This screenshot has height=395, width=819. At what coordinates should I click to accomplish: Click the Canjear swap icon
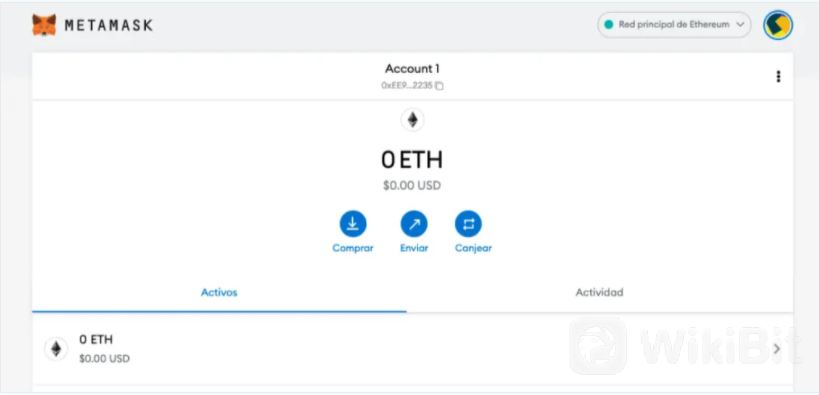469,224
